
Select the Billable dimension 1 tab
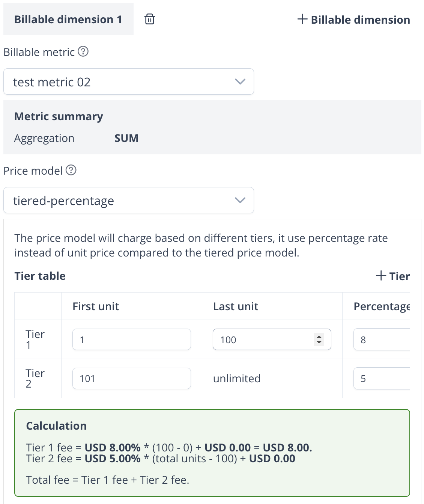(68, 19)
